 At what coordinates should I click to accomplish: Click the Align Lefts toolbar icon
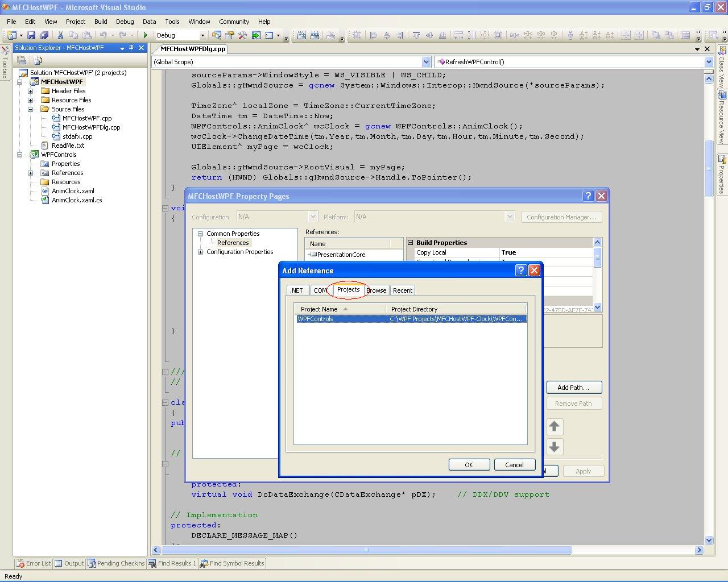point(374,35)
